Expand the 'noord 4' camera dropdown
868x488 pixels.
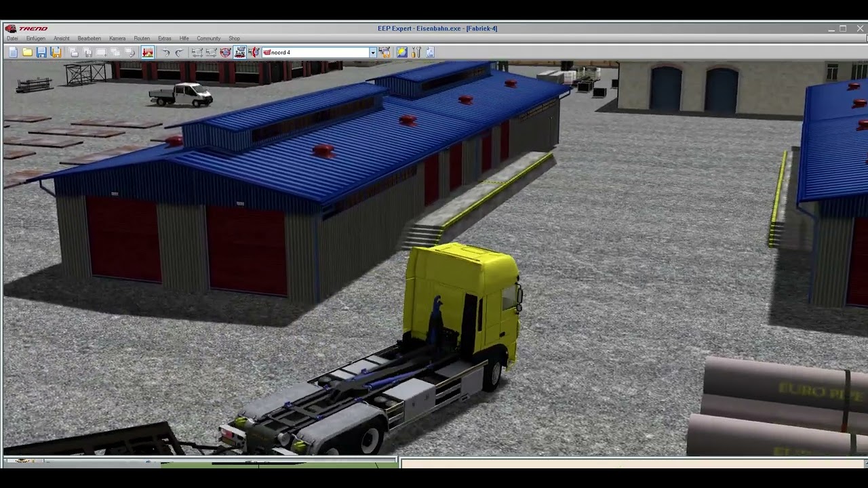pos(372,52)
